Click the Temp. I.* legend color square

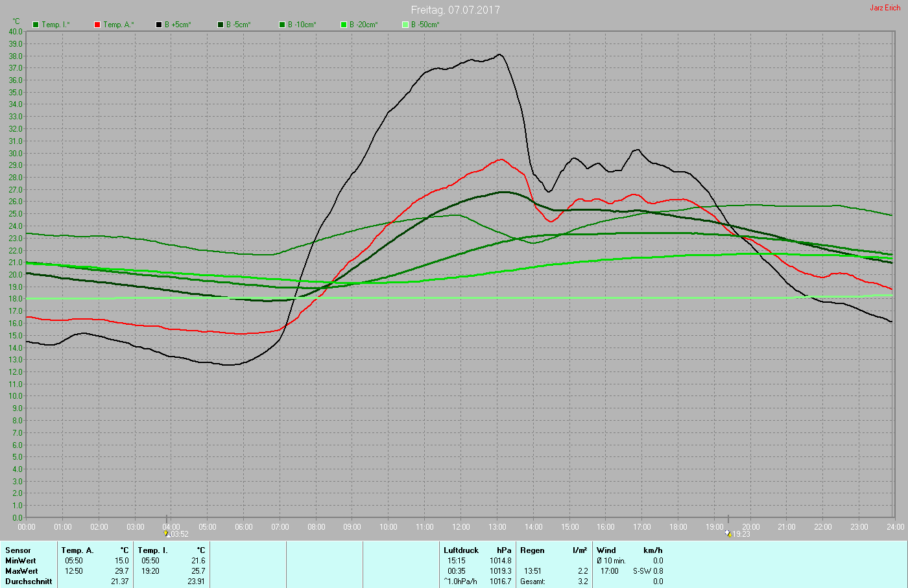tap(36, 25)
